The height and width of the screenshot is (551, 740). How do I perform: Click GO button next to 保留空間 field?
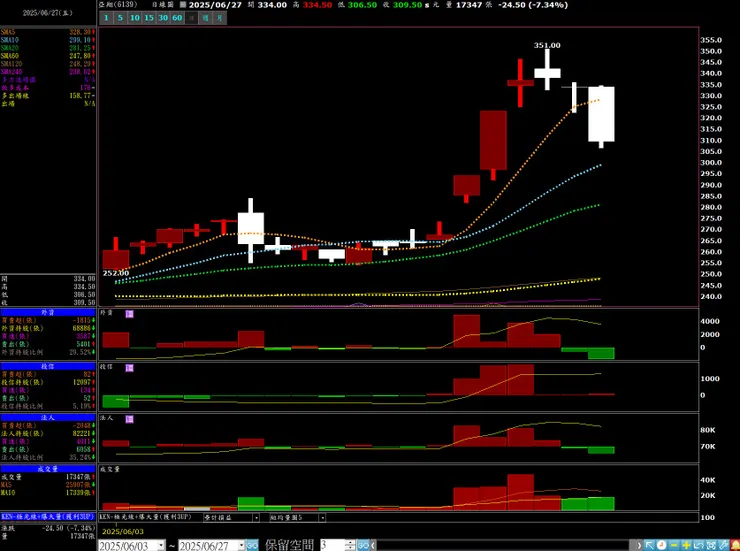tap(362, 545)
